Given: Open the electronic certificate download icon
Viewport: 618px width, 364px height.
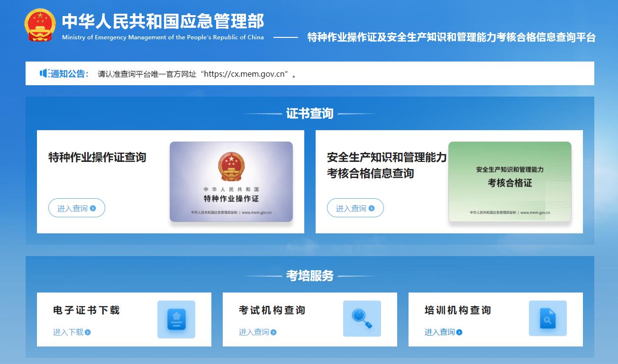Looking at the screenshot, I should [176, 319].
